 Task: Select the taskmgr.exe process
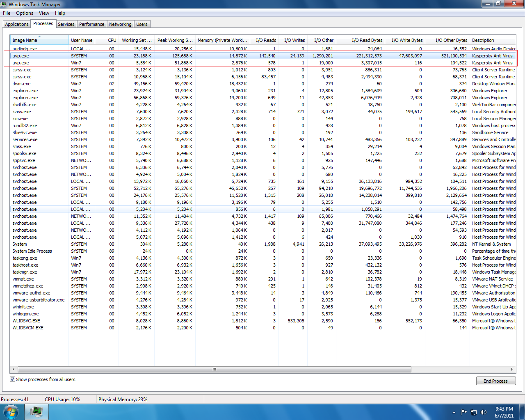pyautogui.click(x=263, y=272)
